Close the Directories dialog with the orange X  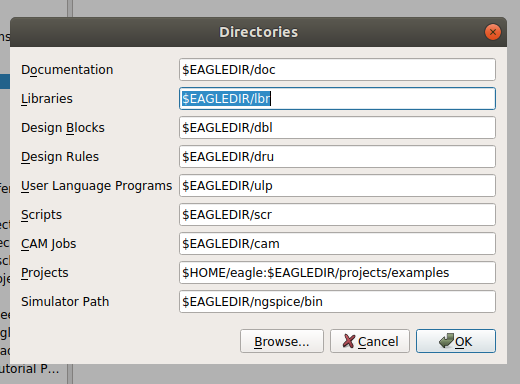tap(493, 32)
